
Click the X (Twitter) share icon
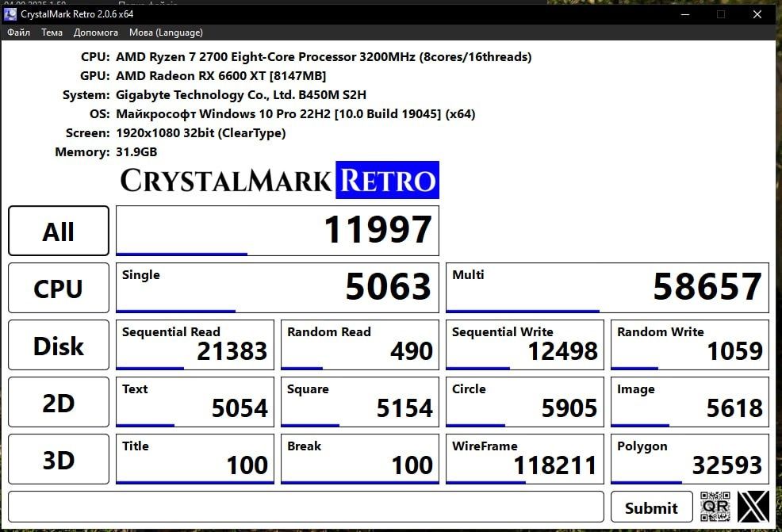[753, 507]
